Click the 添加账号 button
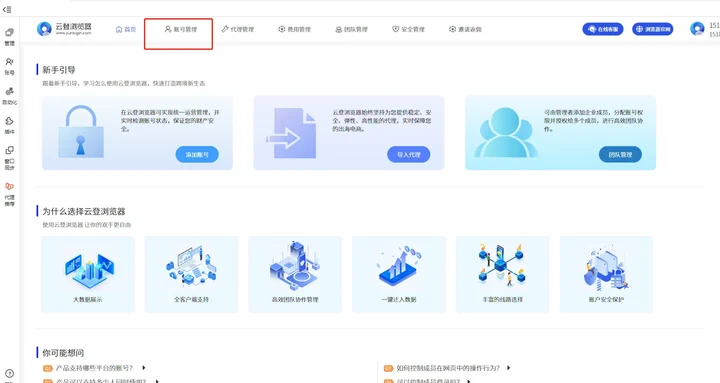720x383 pixels. [197, 155]
